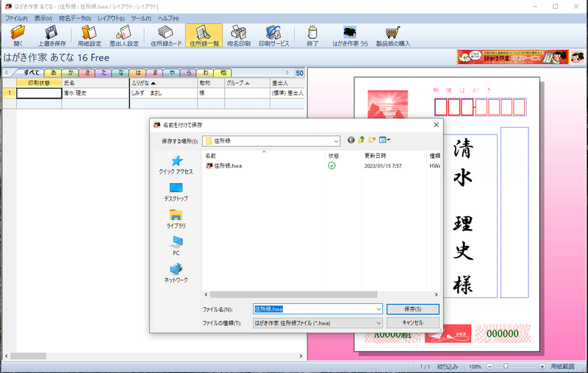Open the ファイル menu

(x=15, y=18)
